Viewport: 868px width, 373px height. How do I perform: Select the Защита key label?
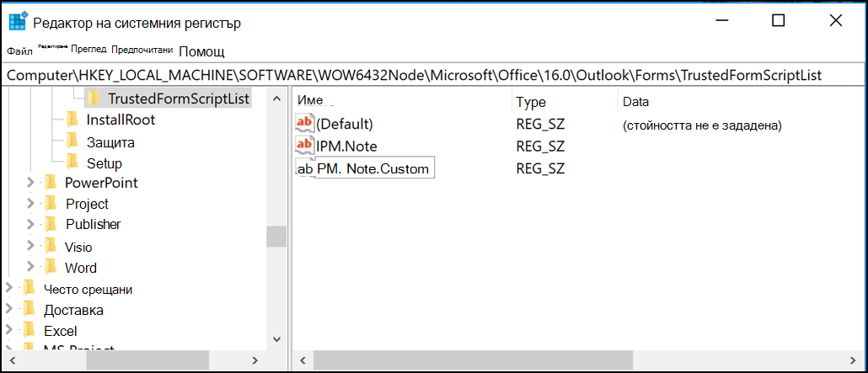(110, 142)
